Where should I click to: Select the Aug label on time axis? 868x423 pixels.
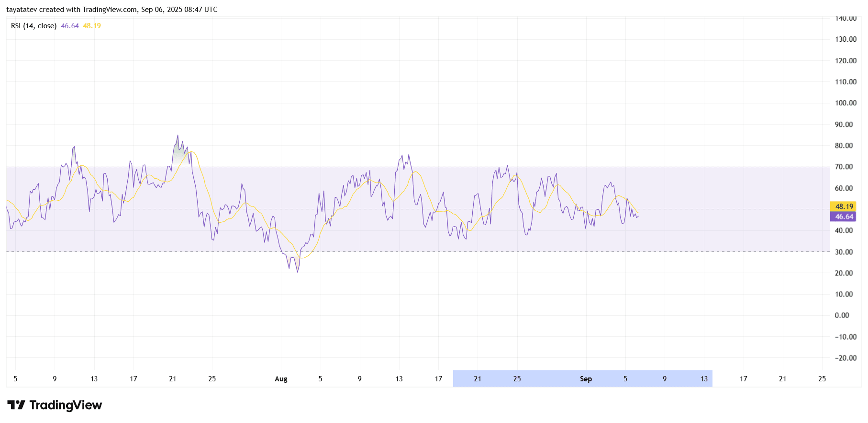281,379
